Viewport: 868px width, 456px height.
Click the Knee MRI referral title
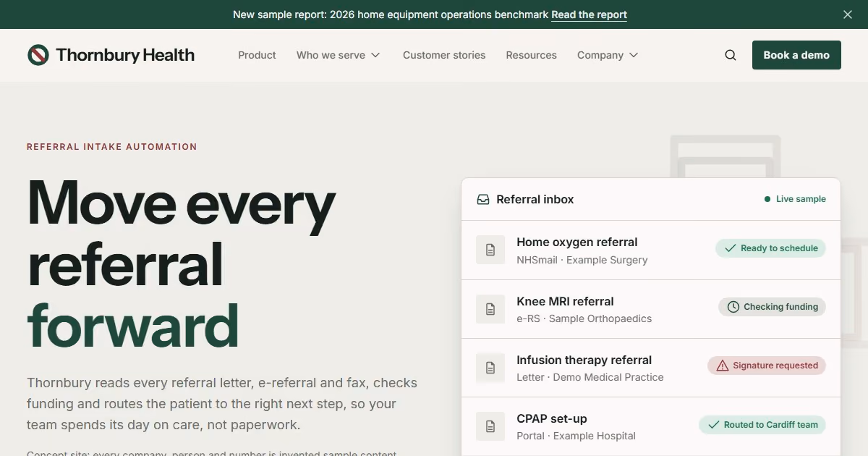coord(565,302)
